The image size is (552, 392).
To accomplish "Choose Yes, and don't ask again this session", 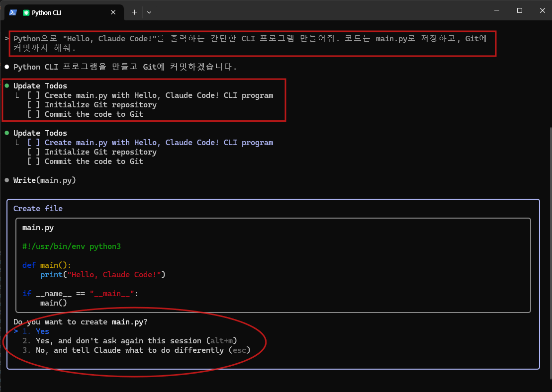I will (x=130, y=341).
